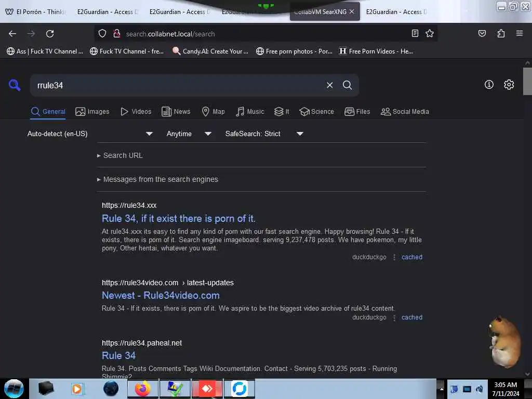Screen dimensions: 532x399
Task: Show hidden tray icons arrow
Action: [442, 389]
